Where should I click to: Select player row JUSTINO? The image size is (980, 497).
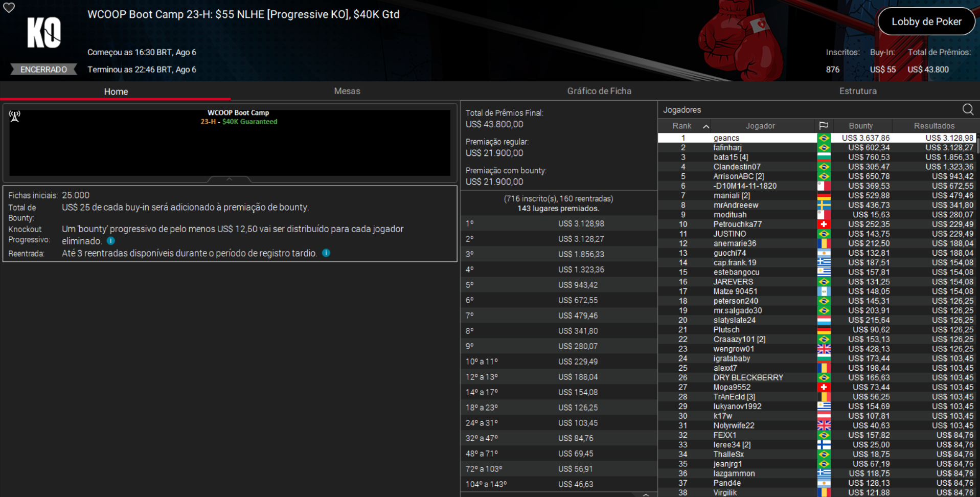[817, 234]
